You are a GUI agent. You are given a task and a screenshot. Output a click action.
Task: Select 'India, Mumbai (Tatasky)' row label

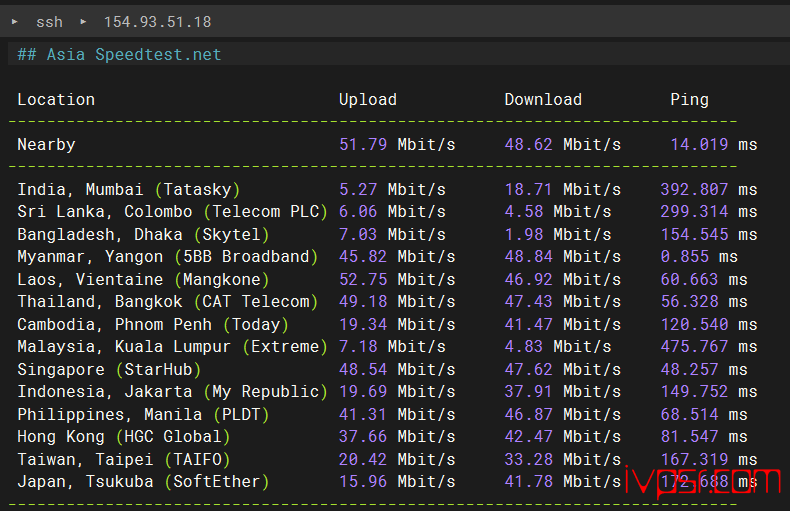pyautogui.click(x=128, y=189)
